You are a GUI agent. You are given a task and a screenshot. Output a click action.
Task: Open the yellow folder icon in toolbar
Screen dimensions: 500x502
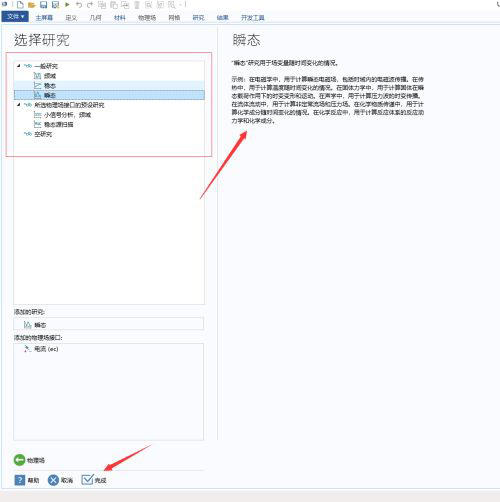32,5
